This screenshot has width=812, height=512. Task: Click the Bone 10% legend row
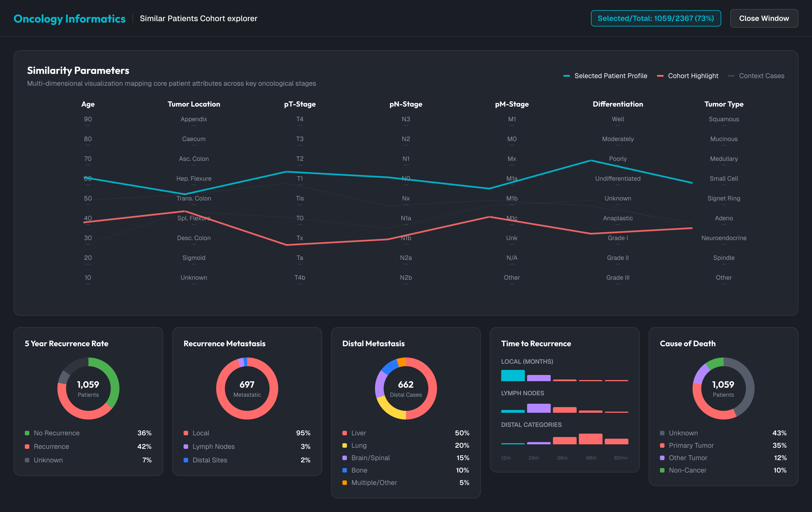(x=406, y=470)
